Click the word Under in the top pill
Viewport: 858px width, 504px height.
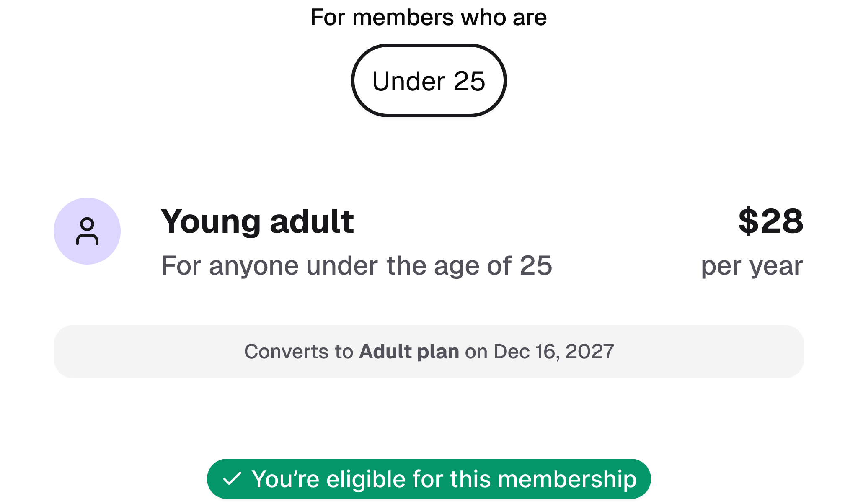408,81
